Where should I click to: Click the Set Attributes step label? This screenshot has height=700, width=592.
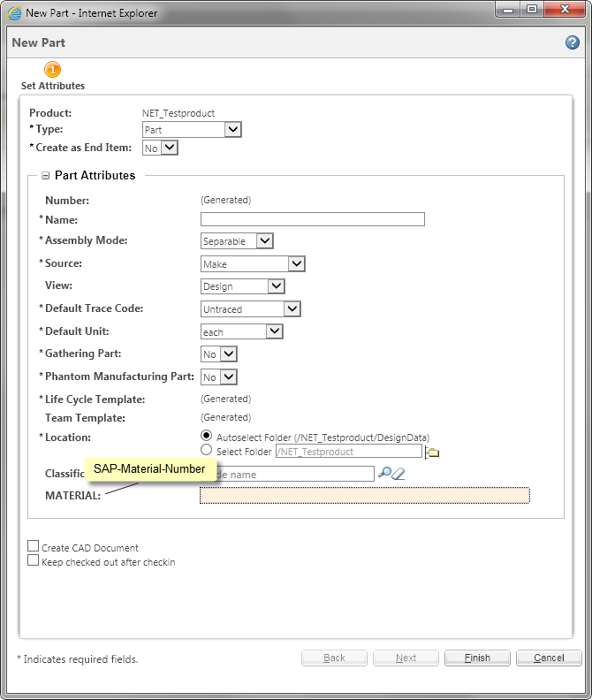[x=53, y=86]
